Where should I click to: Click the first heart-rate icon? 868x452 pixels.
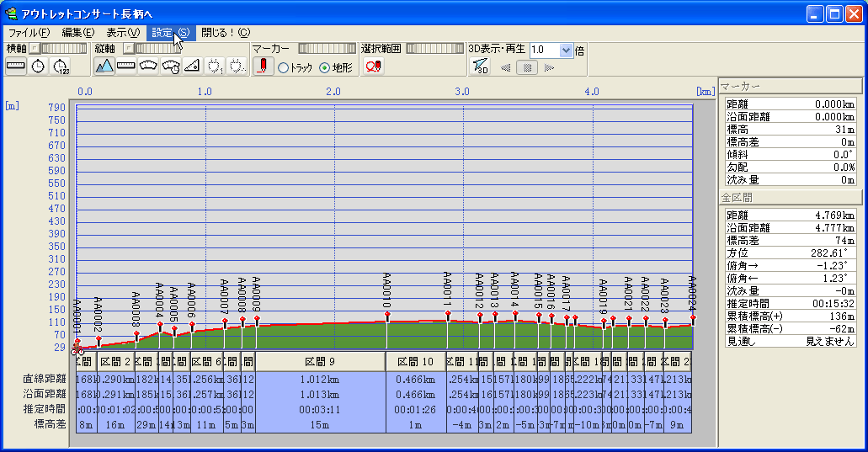point(214,66)
